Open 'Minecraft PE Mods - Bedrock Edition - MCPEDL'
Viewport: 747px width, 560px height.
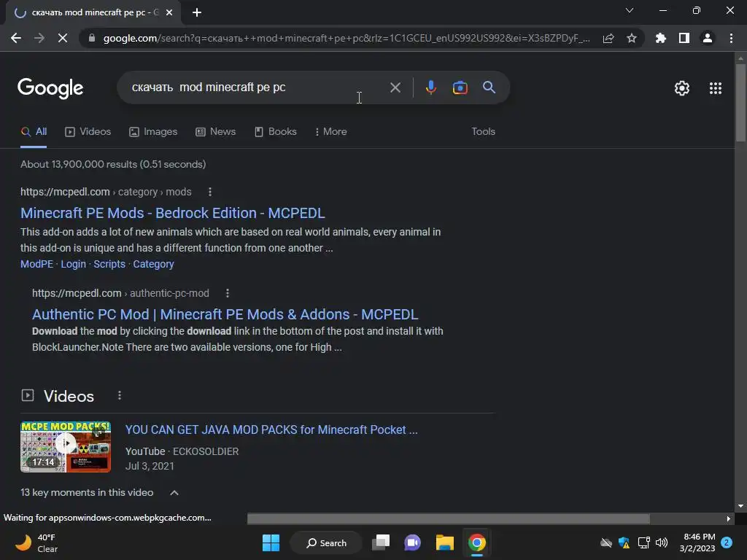pos(172,213)
